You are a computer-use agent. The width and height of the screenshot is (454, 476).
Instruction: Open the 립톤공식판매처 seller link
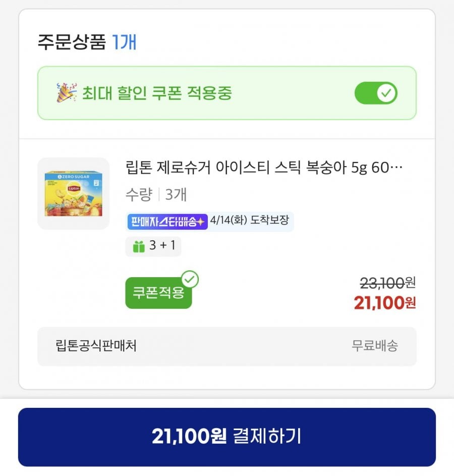pos(96,346)
